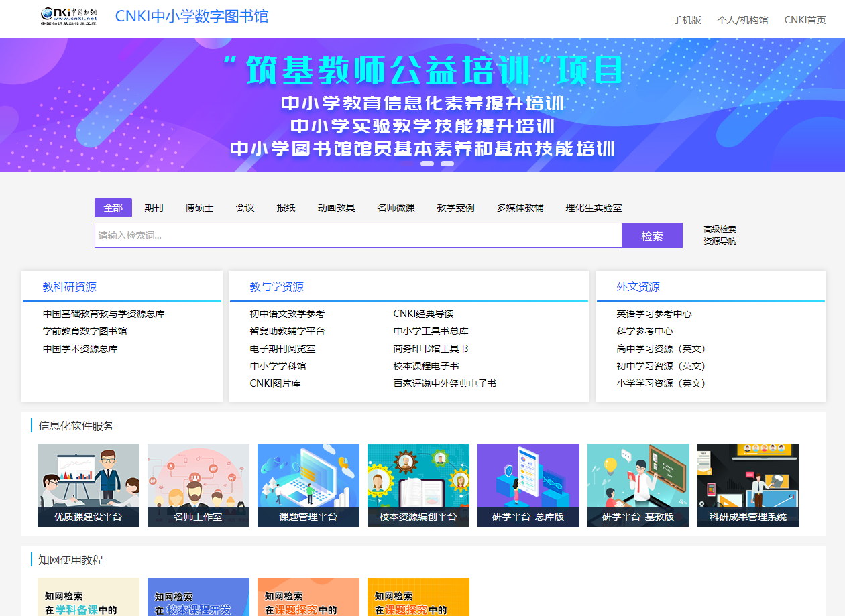Open 商务印书馆工具书
Viewport: 845px width, 616px height.
pyautogui.click(x=431, y=349)
